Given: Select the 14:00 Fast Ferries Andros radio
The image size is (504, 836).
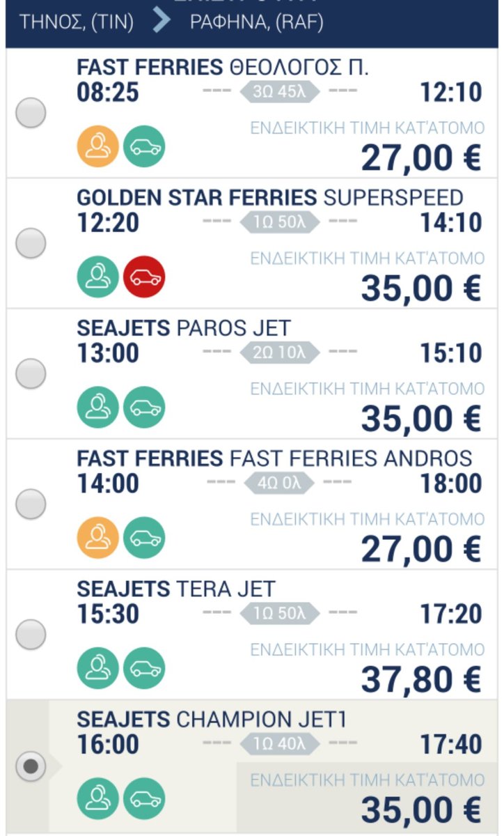Looking at the screenshot, I should (31, 504).
